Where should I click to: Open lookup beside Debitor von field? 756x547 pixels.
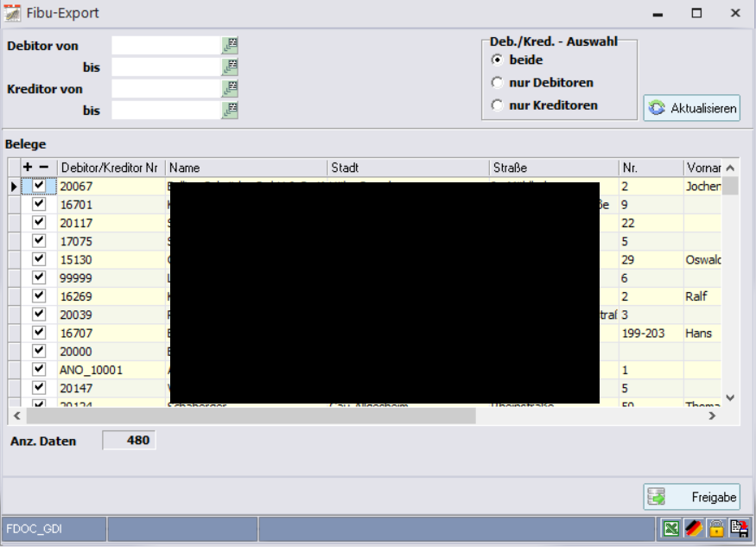click(x=231, y=46)
